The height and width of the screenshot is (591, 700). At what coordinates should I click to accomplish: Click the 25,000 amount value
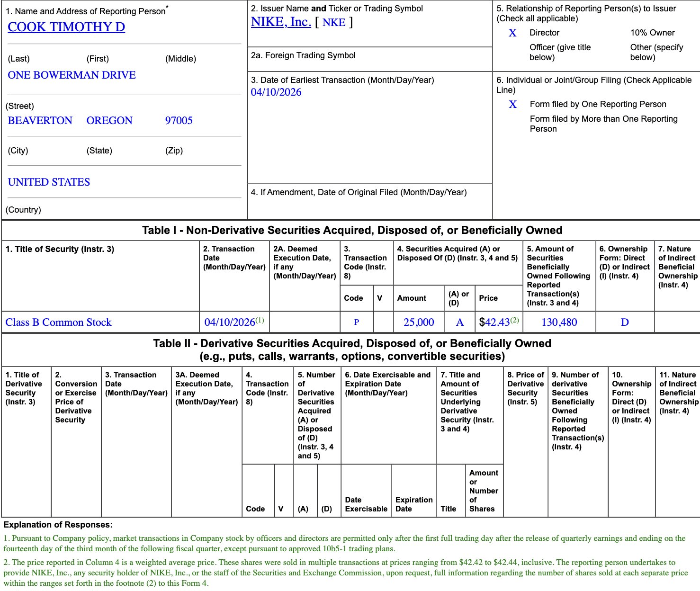point(419,322)
